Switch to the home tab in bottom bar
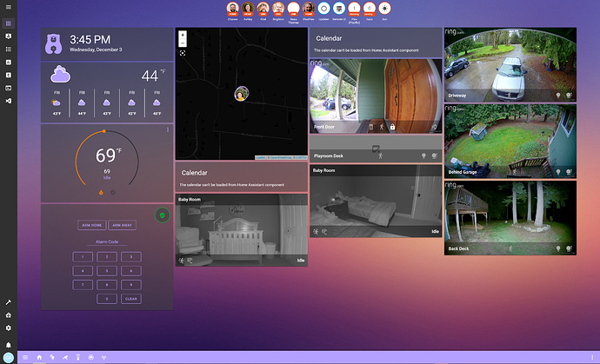 click(39, 356)
